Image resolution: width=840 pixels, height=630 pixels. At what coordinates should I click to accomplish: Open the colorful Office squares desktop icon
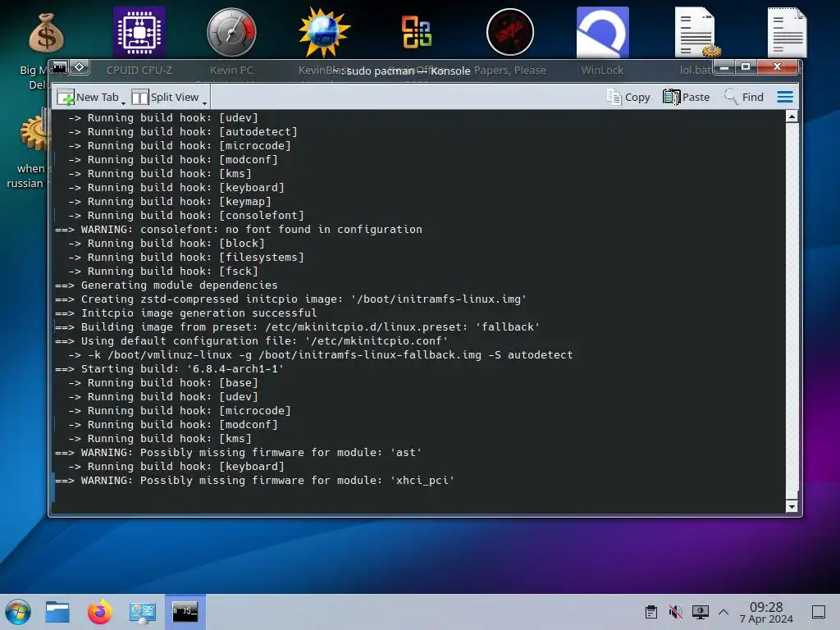(x=417, y=32)
